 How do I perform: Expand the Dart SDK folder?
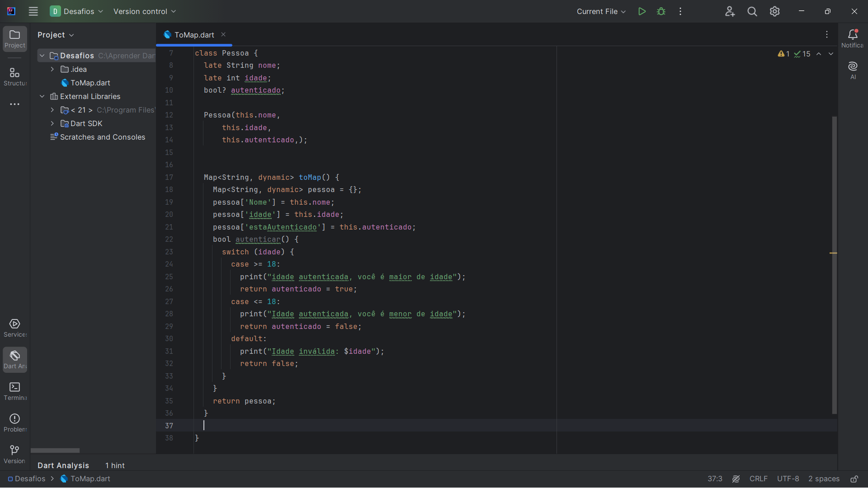(53, 123)
